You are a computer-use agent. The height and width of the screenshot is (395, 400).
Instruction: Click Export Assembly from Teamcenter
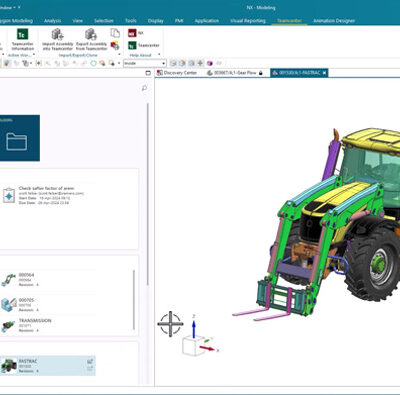pos(91,40)
